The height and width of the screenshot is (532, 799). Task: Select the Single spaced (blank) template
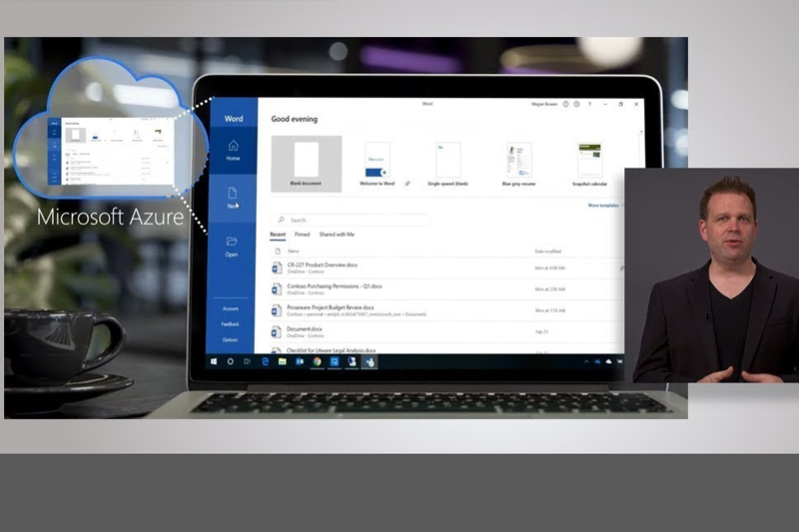(x=447, y=164)
